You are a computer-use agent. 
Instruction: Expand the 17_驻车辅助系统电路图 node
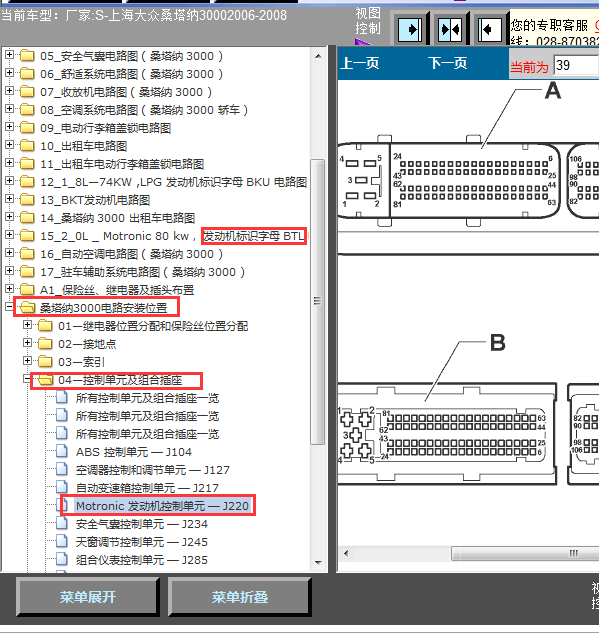point(9,271)
